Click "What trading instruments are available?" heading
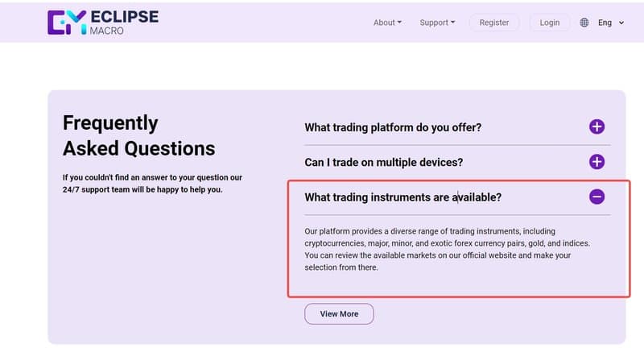 tap(403, 197)
